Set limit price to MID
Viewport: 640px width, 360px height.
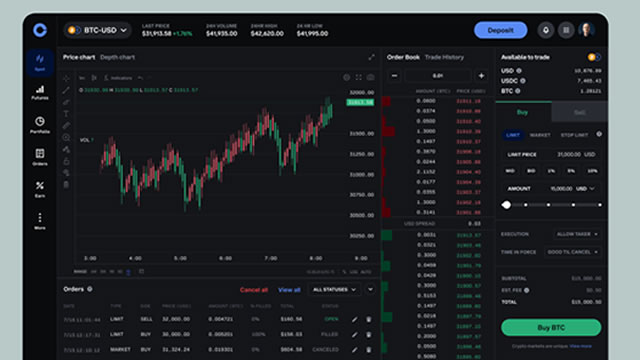(x=510, y=171)
